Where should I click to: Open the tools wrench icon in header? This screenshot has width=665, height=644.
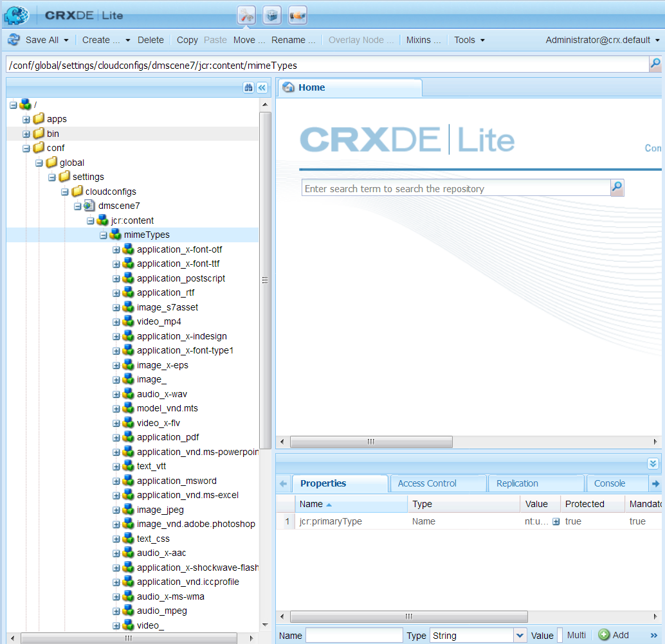point(246,15)
